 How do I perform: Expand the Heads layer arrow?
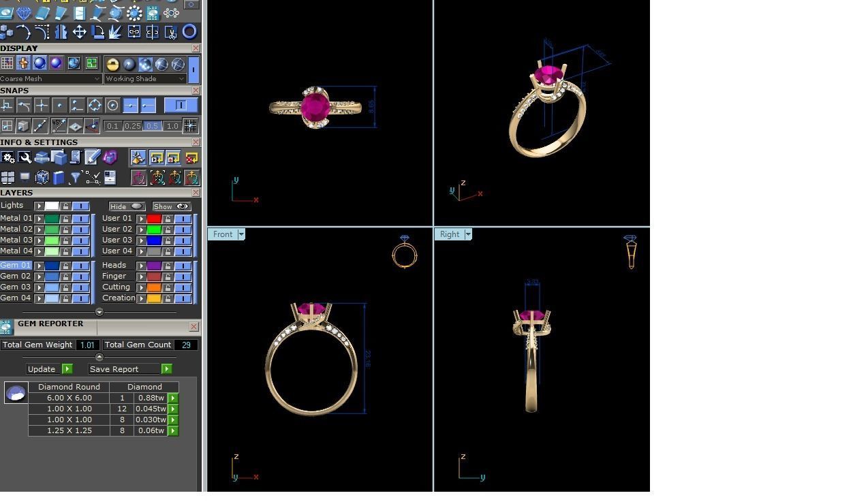141,266
